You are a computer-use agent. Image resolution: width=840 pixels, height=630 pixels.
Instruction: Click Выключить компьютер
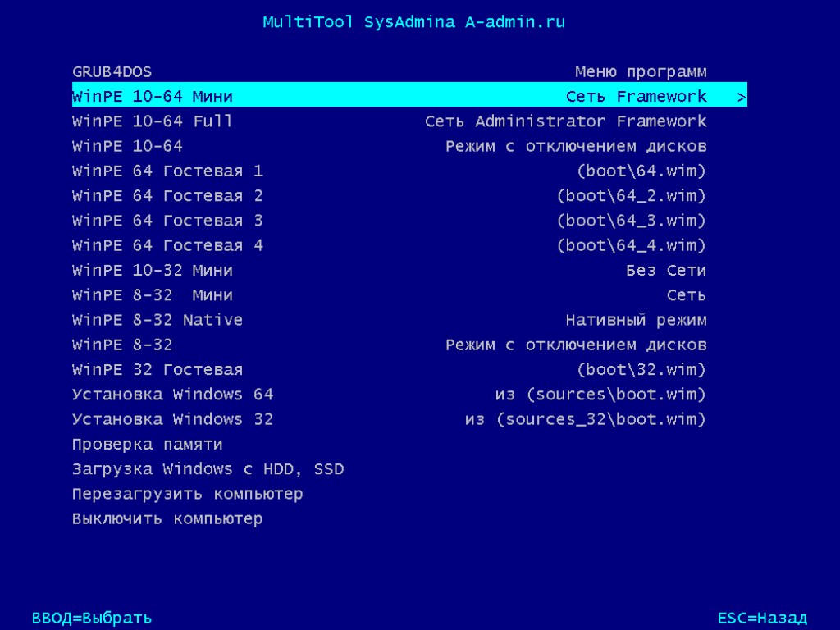pos(167,519)
